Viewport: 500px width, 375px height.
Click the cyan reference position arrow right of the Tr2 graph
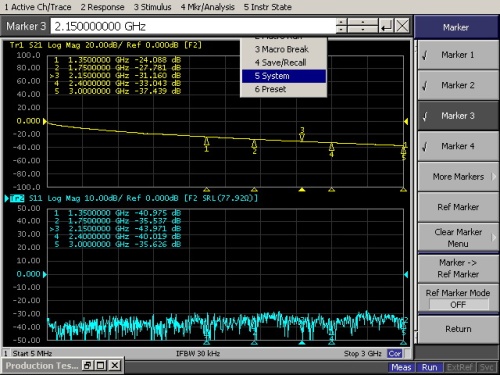click(x=406, y=275)
